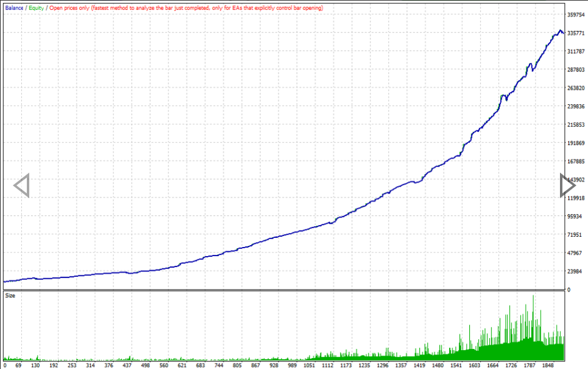The height and width of the screenshot is (369, 588).
Task: Select the 1051 x-axis label
Action: (310, 365)
